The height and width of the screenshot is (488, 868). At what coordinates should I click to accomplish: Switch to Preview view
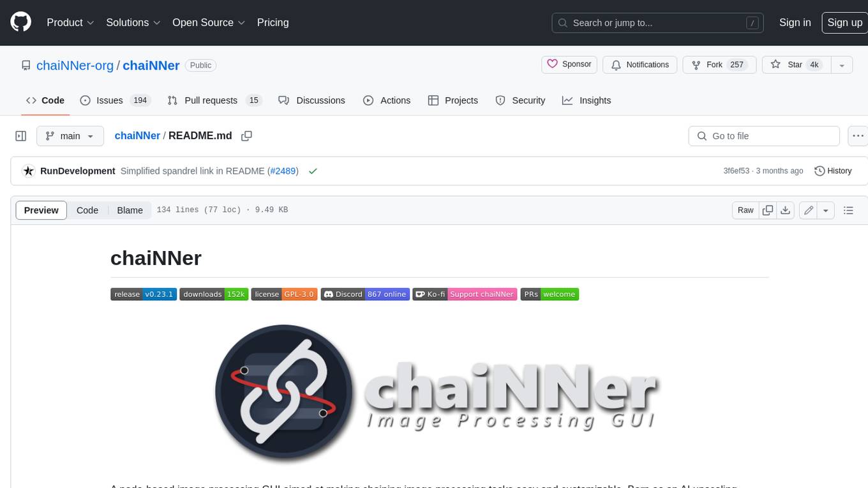pos(41,210)
